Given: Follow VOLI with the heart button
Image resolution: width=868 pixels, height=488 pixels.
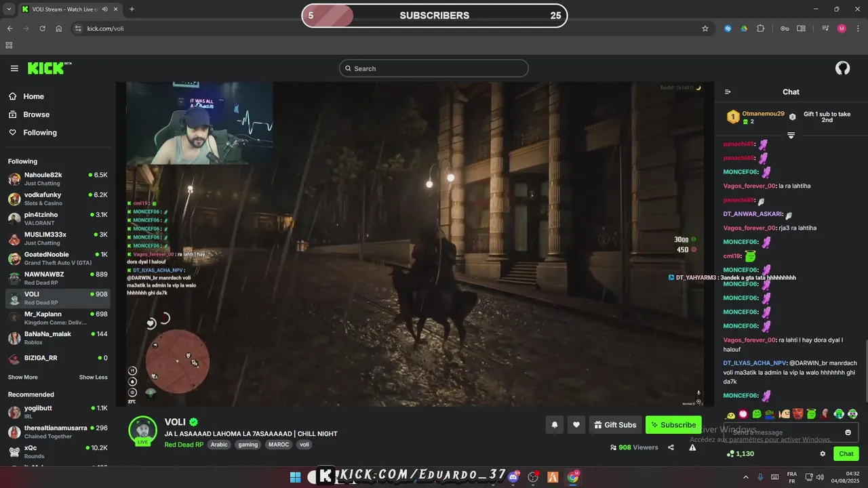Looking at the screenshot, I should (x=576, y=425).
